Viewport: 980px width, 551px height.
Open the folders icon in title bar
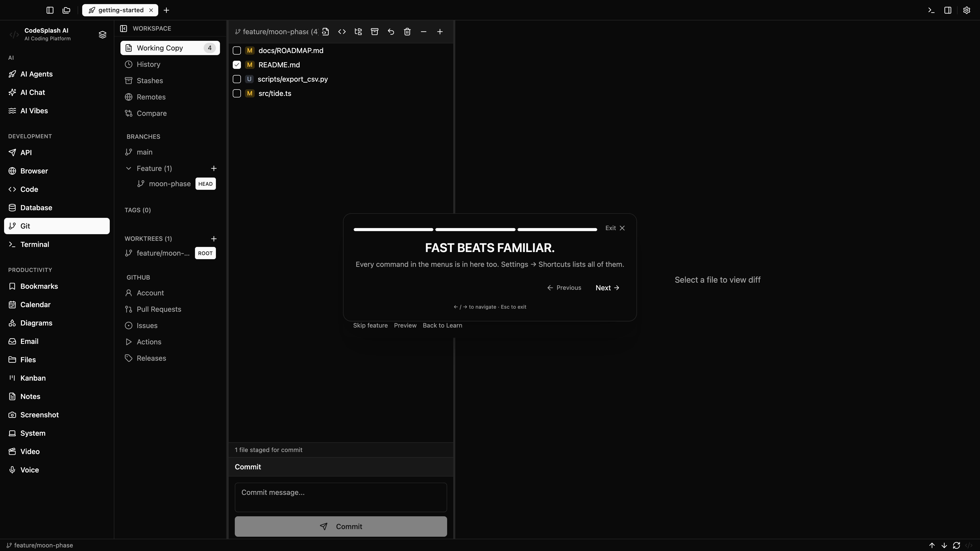point(67,10)
